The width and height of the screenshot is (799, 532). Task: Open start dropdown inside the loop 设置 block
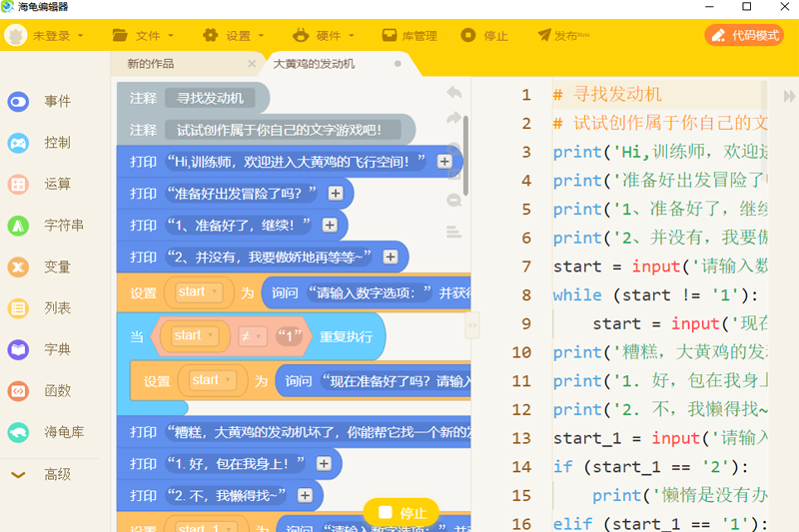coord(212,380)
